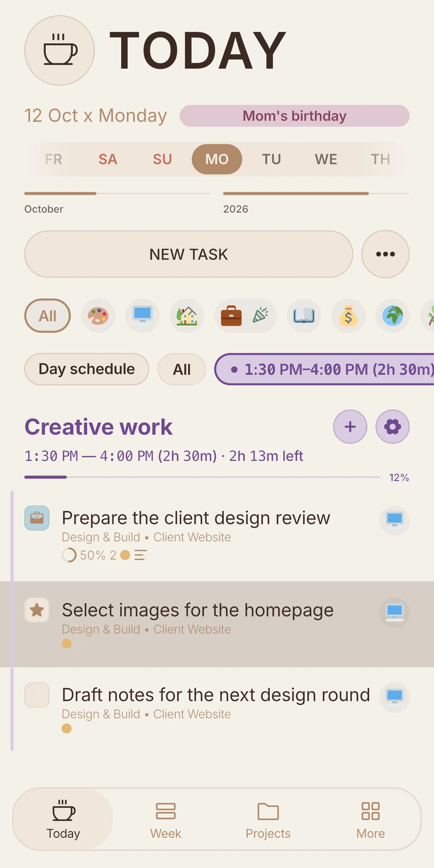Tap computer icon on Prepare the client design review
Screen dimensions: 434x868
click(x=395, y=520)
